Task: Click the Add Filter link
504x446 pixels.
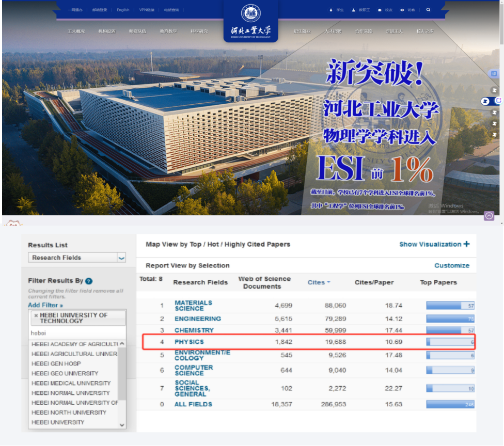Action: click(45, 305)
